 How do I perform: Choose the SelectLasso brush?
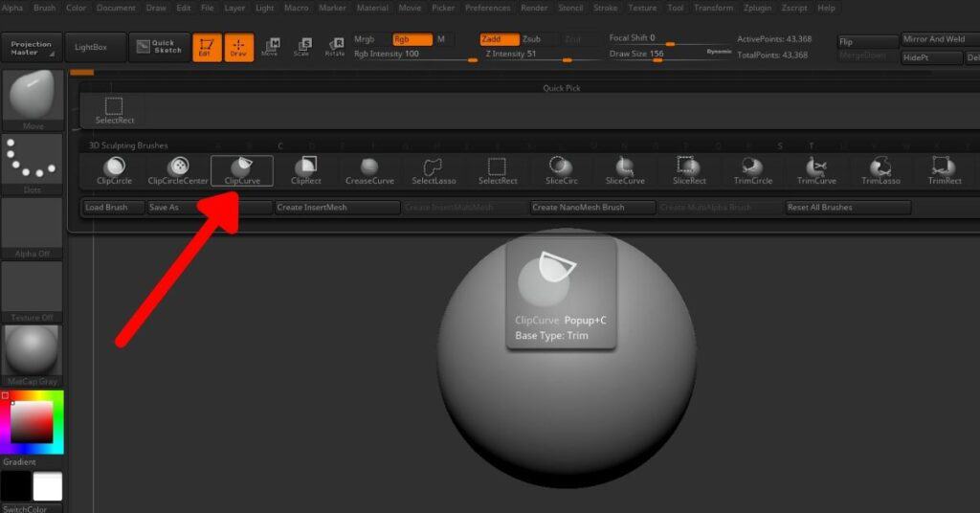pos(434,170)
